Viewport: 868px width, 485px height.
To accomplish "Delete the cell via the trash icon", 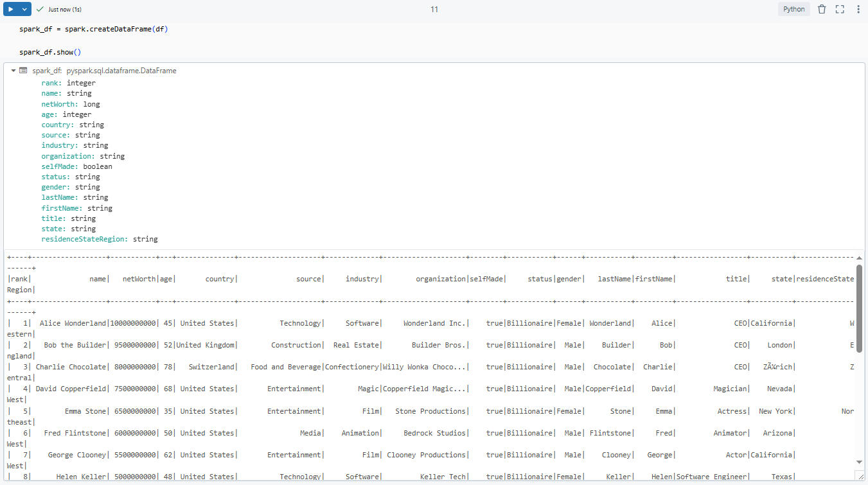I will 823,9.
